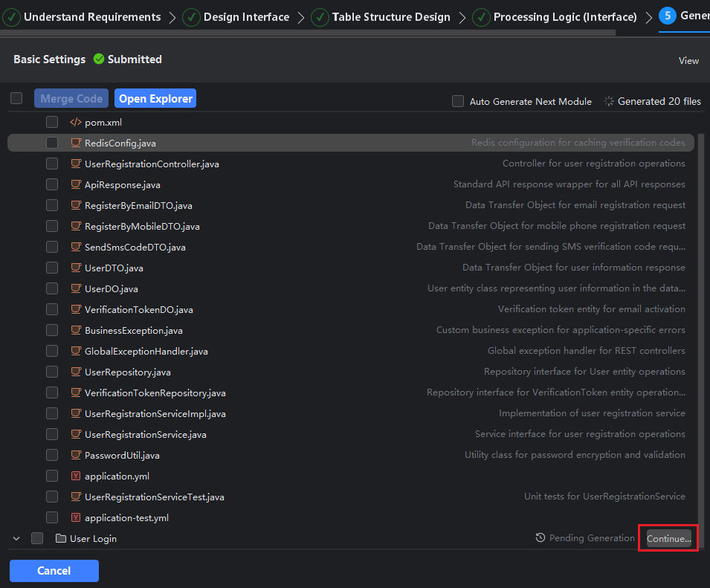This screenshot has width=710, height=588.
Task: Click the green Submitted status icon
Action: (99, 59)
